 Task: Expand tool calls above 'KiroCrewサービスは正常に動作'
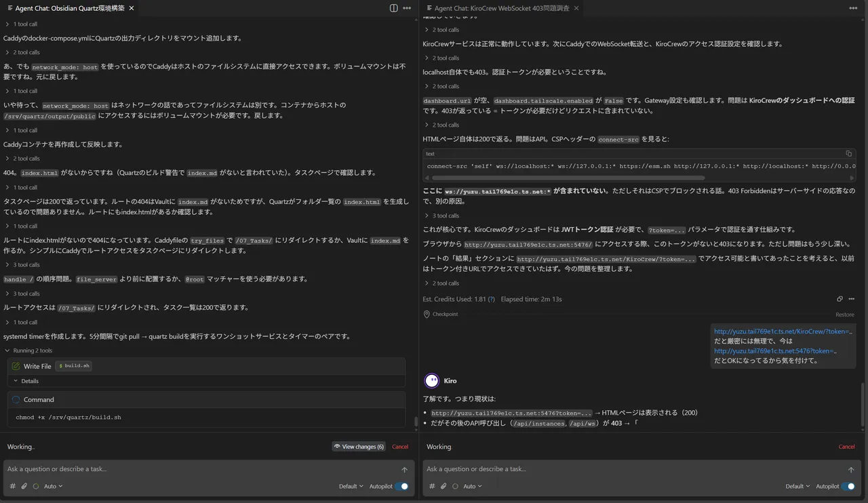pos(441,30)
